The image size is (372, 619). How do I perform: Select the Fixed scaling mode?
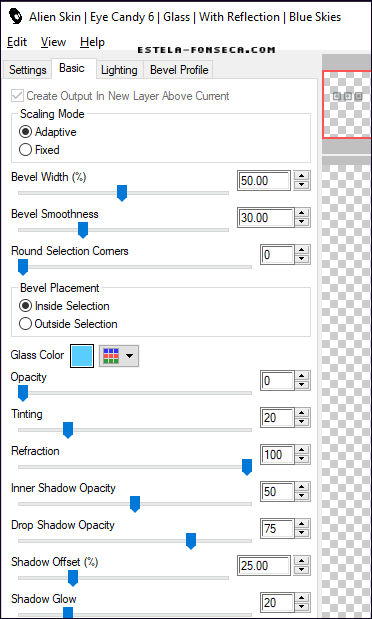(x=39, y=150)
